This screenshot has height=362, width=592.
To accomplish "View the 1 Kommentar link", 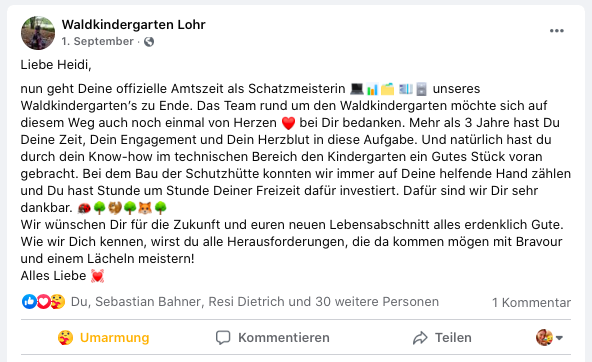I will [x=531, y=302].
